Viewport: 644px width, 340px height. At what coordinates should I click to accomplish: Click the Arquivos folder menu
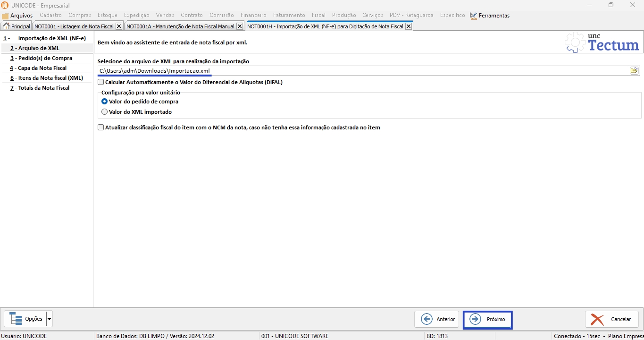(17, 16)
